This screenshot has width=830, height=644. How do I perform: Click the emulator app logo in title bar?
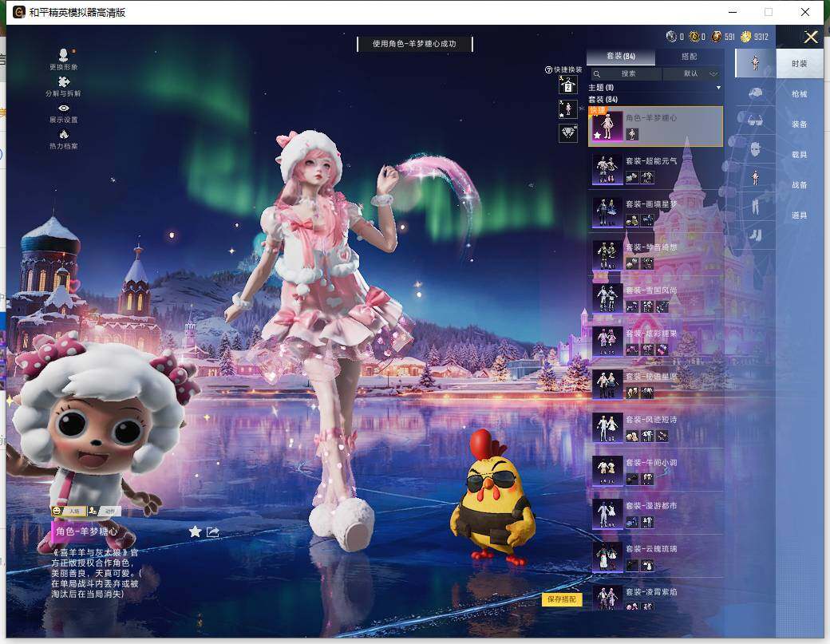[x=18, y=12]
